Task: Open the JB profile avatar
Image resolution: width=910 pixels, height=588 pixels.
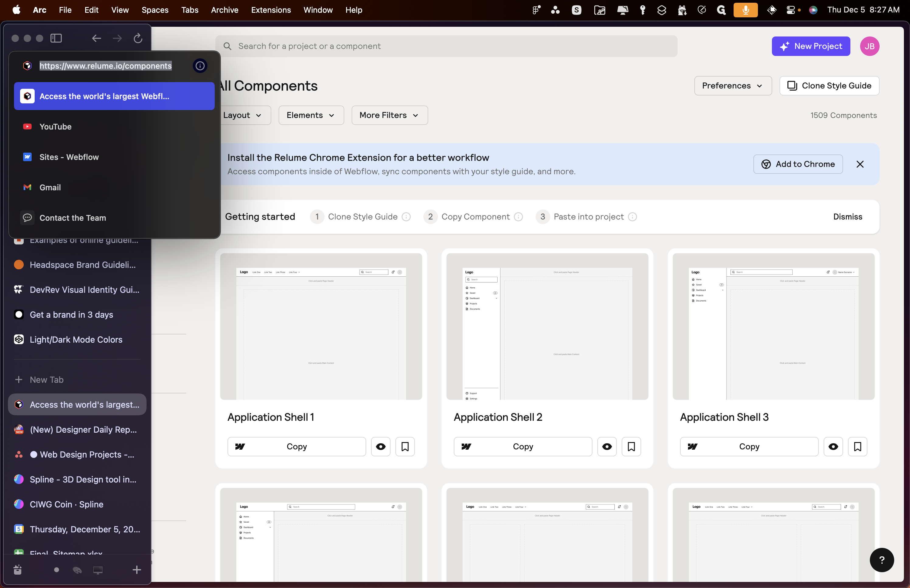Action: pos(870,46)
